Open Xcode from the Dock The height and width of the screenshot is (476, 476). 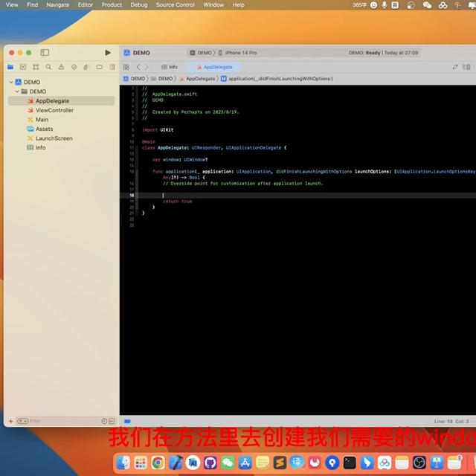pos(176,463)
